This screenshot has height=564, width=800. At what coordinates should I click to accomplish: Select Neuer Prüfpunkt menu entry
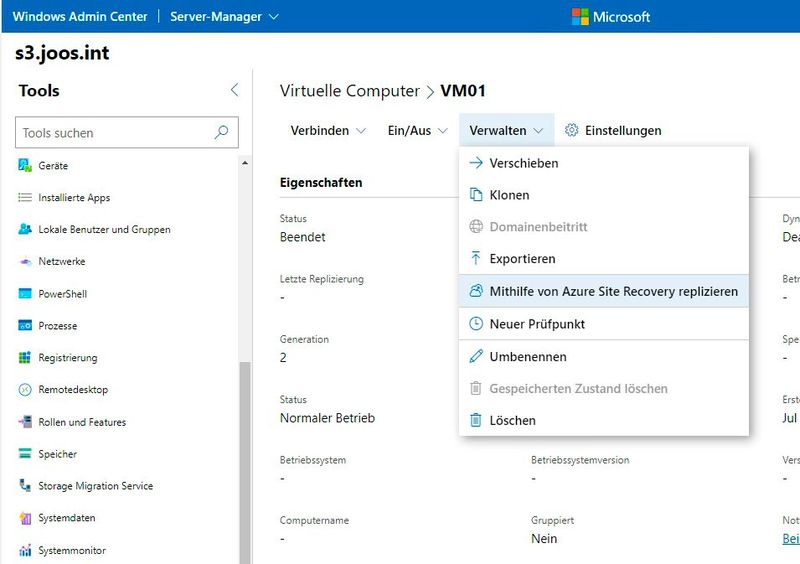[x=604, y=324]
